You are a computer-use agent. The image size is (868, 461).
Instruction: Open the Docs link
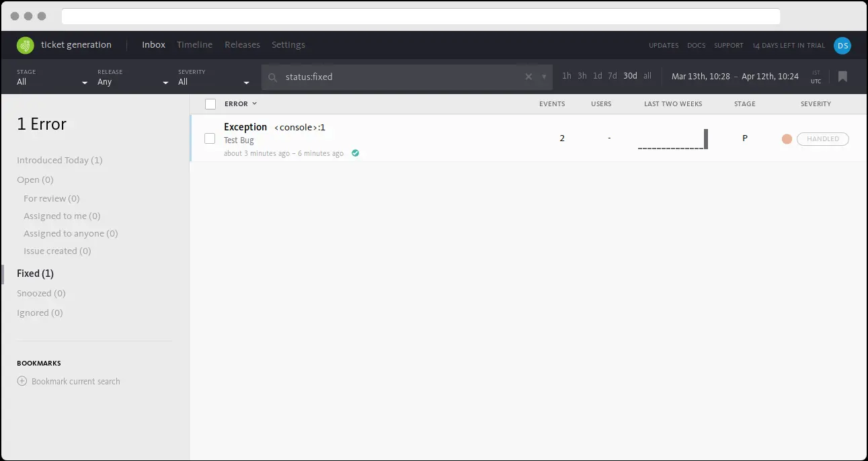pos(697,46)
